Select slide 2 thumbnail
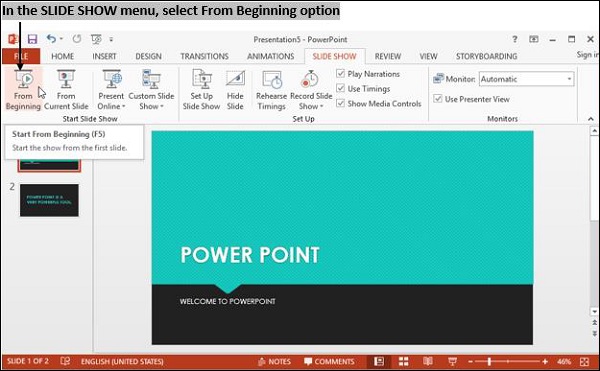This screenshot has height=371, width=600. click(x=49, y=200)
